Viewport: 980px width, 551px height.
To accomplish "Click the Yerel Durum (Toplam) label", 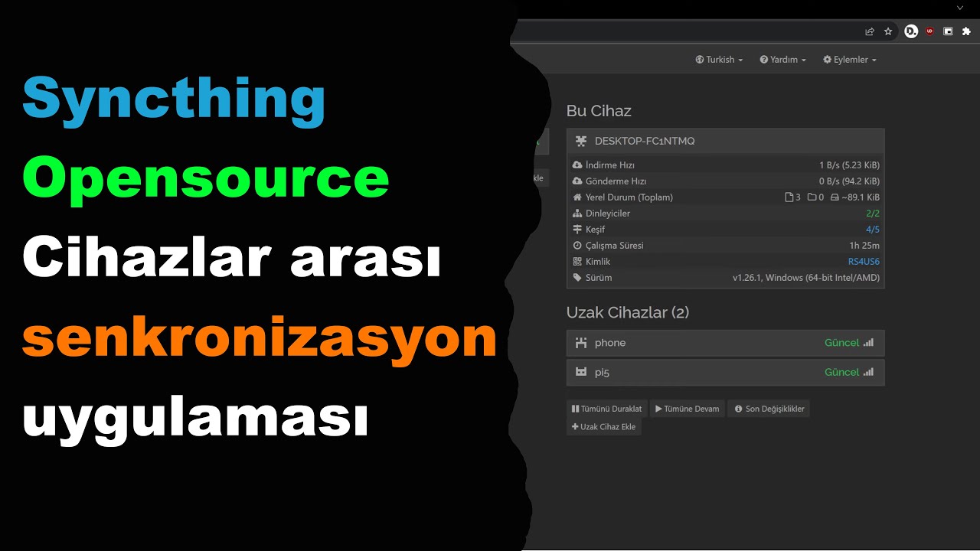I will [x=629, y=197].
